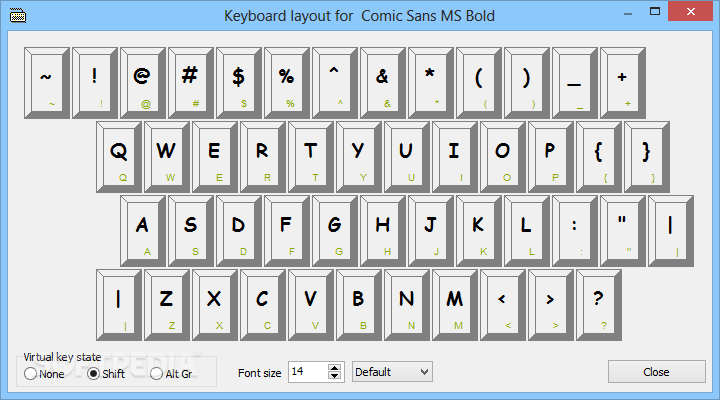Click the @ key
The height and width of the screenshot is (400, 720).
(x=143, y=83)
